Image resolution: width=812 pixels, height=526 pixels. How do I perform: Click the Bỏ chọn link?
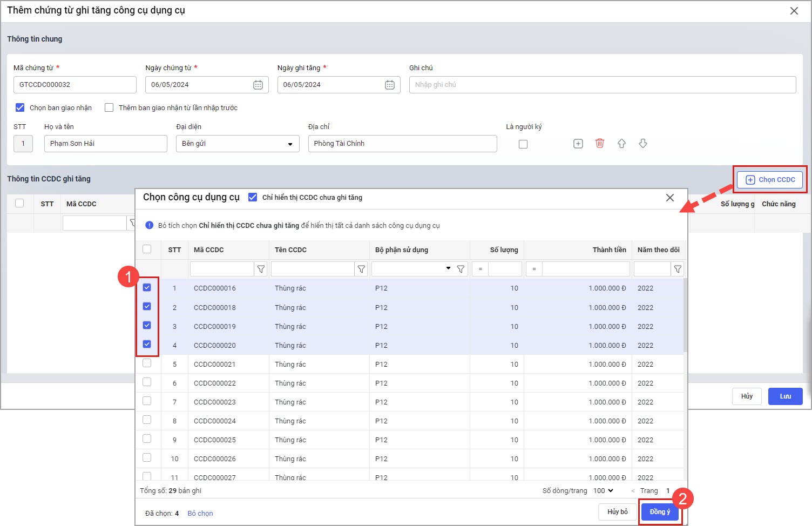(x=200, y=513)
